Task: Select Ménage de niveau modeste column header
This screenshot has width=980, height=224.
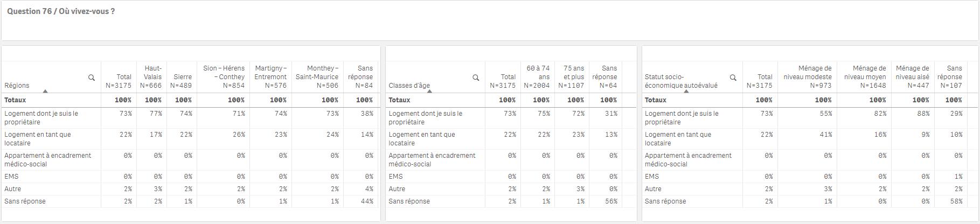Action: coord(807,77)
